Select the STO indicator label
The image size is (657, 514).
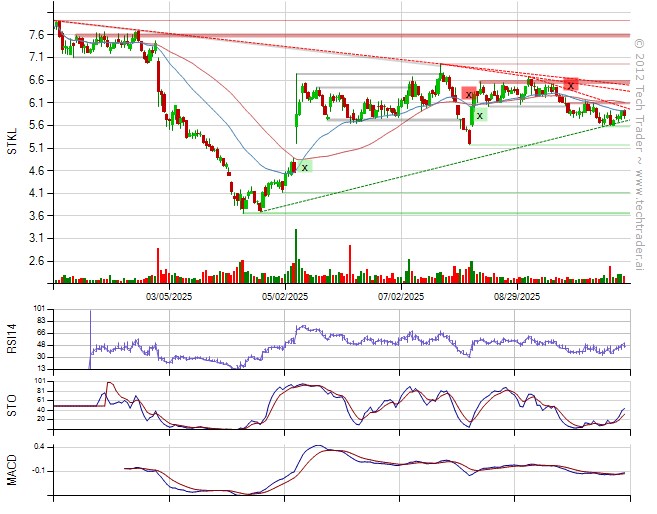point(13,405)
